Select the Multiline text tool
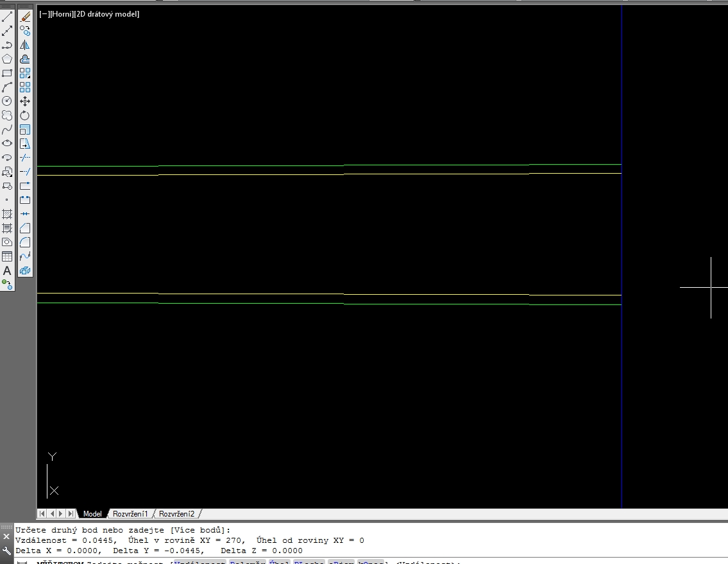728x564 pixels. [7, 270]
